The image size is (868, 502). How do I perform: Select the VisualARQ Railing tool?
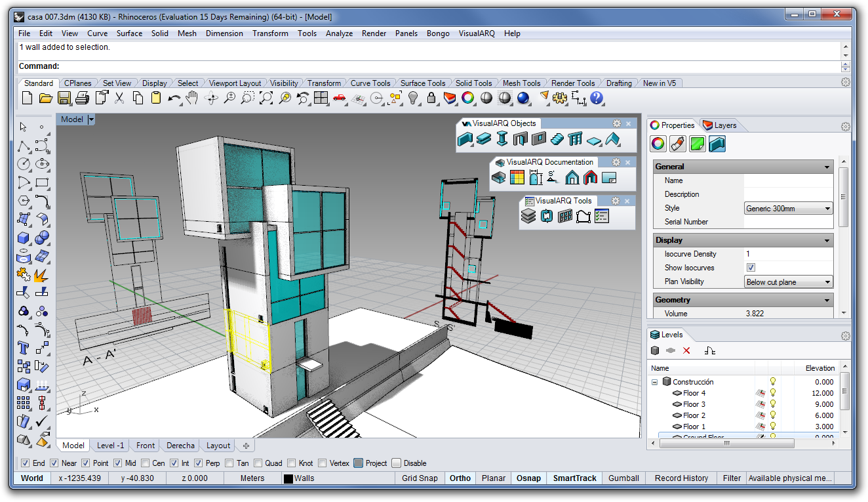576,139
